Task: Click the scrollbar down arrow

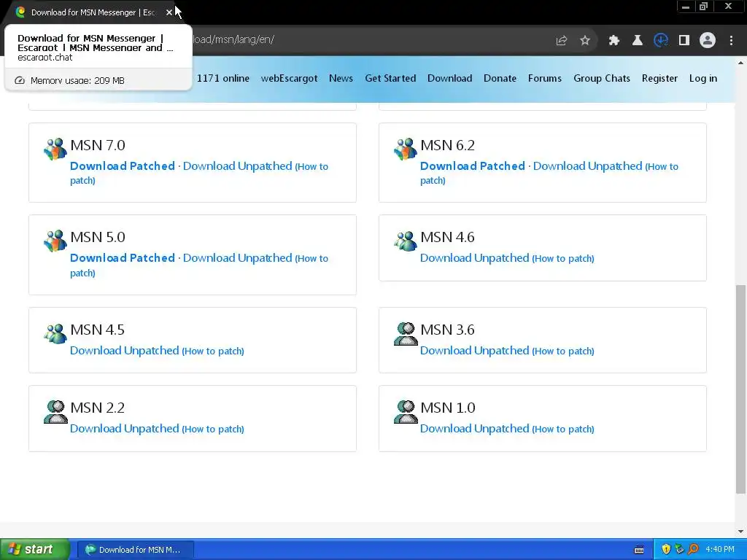Action: 740,532
